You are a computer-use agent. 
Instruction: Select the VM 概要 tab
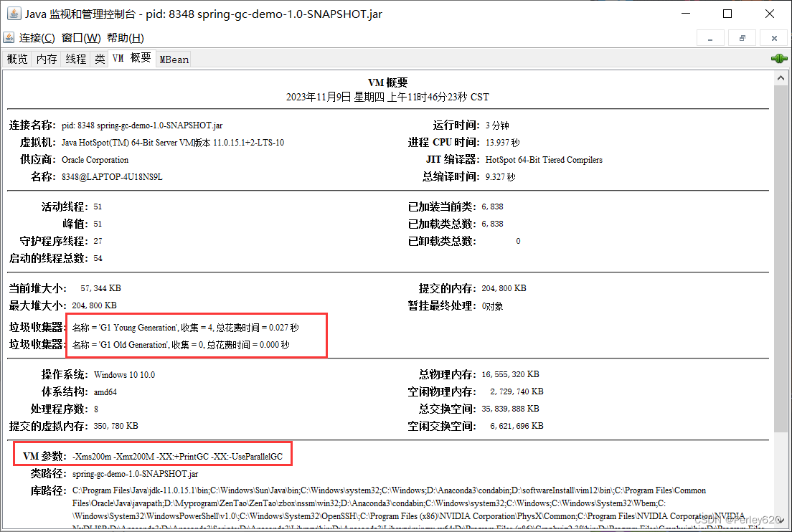(x=131, y=58)
